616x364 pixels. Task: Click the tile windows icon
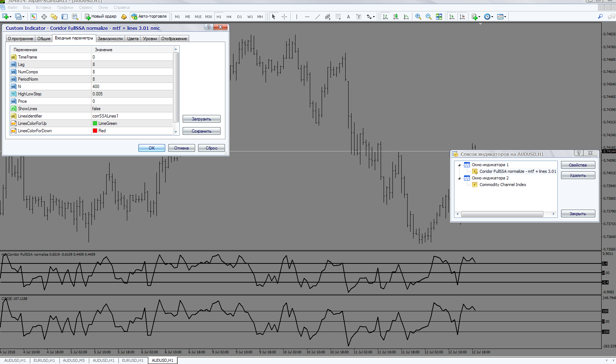(439, 17)
